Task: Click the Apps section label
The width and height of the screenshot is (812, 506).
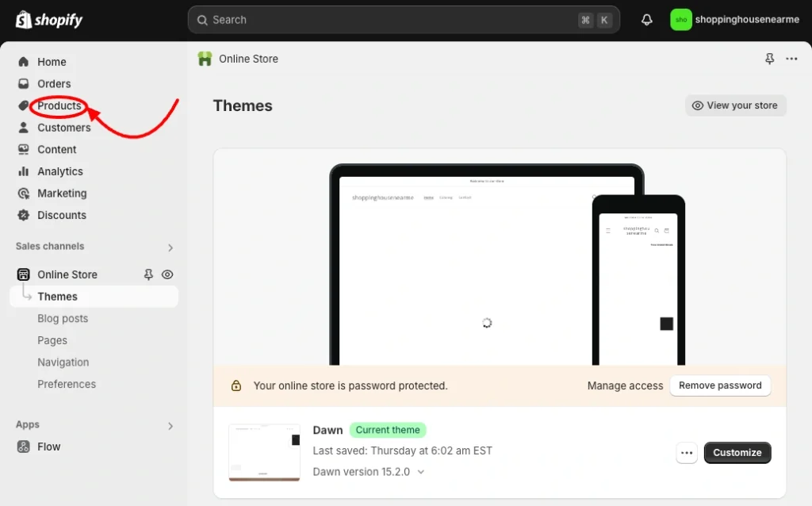Action: [28, 424]
